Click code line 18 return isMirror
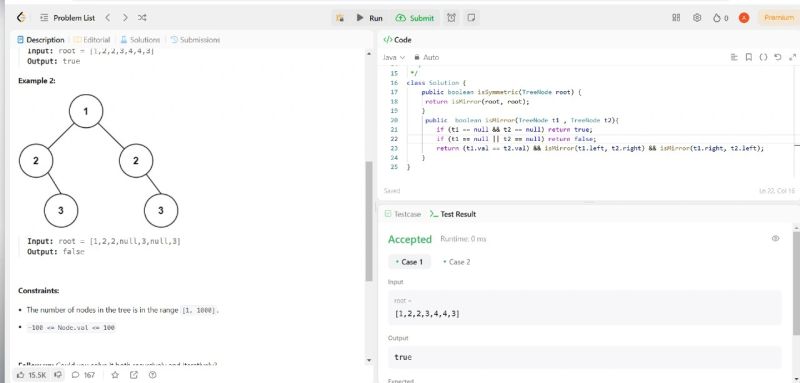Image resolution: width=800 pixels, height=383 pixels. pos(478,101)
